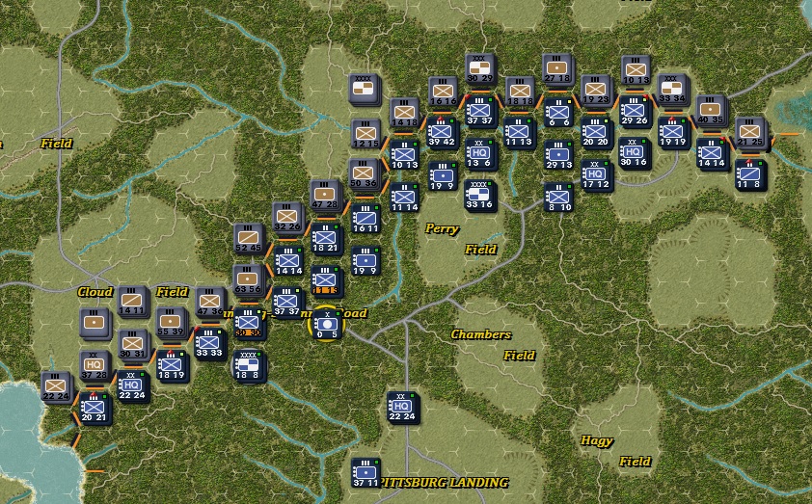Image resolution: width=812 pixels, height=504 pixels.
Task: Select the gray infantry counter 47 36
Action: click(209, 303)
